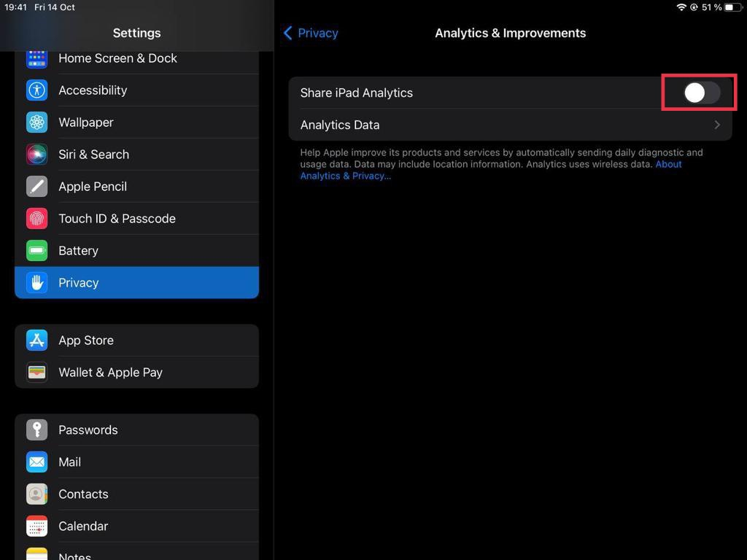Tap the Wallpaper flower icon
Screen dimensions: 747x560
point(36,122)
